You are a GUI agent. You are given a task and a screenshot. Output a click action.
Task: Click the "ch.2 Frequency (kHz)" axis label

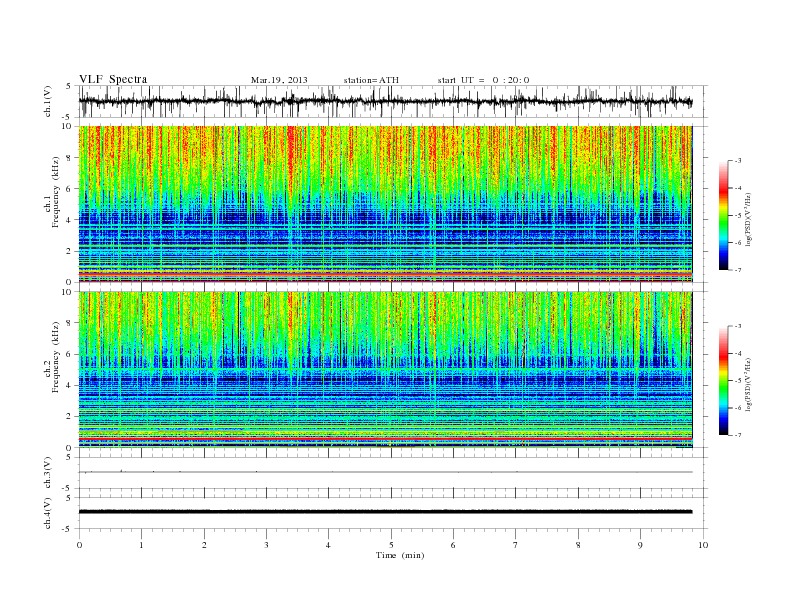52,356
